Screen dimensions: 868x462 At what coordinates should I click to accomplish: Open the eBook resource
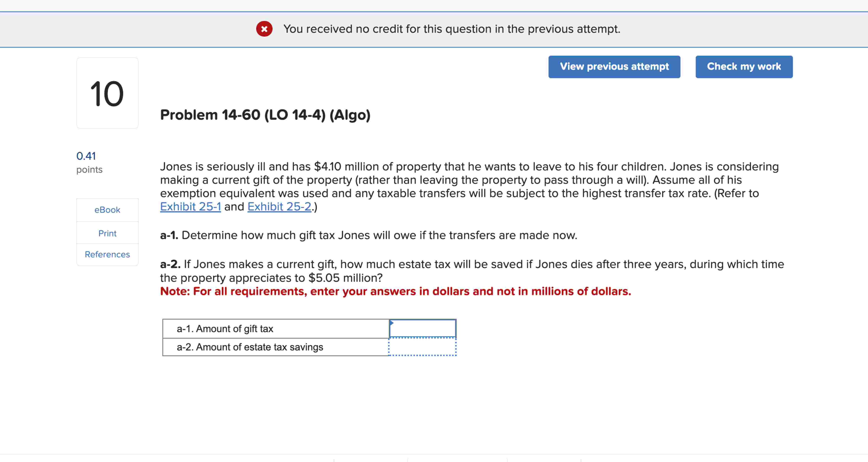point(107,210)
